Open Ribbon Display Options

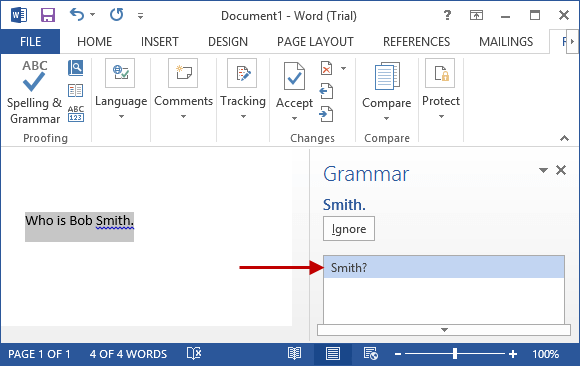click(x=476, y=15)
